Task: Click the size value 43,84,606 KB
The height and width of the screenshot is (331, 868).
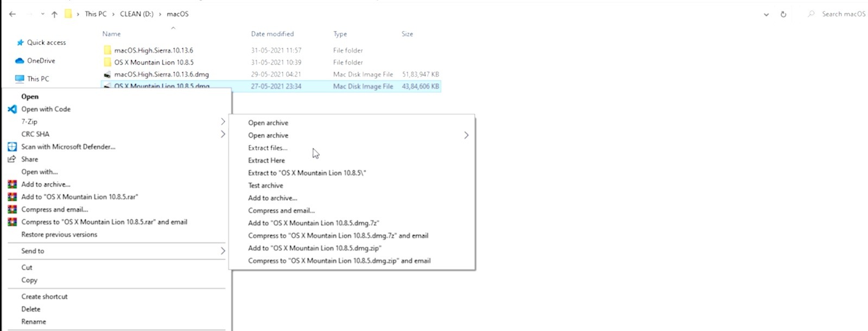Action: (x=421, y=86)
